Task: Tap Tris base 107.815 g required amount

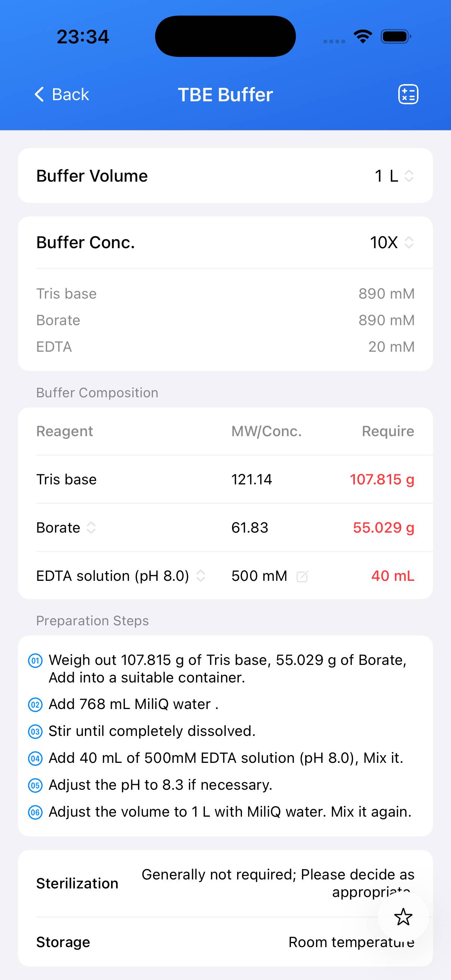Action: 382,479
